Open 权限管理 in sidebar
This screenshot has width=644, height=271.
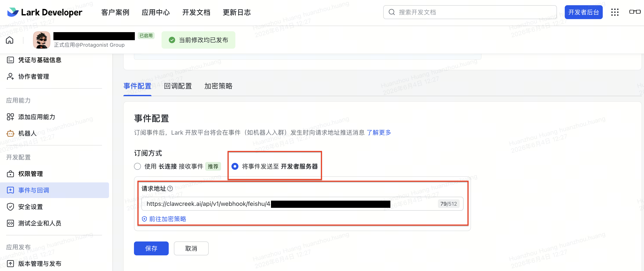[30, 174]
